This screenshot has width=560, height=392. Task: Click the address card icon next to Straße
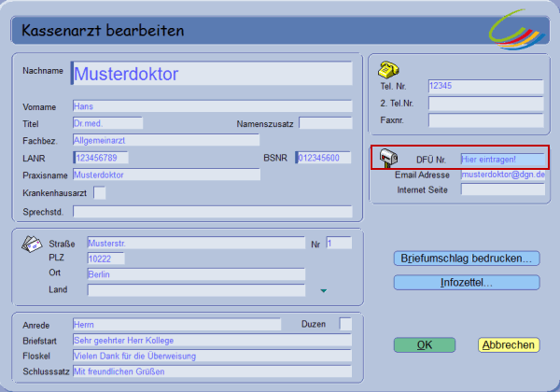29,245
